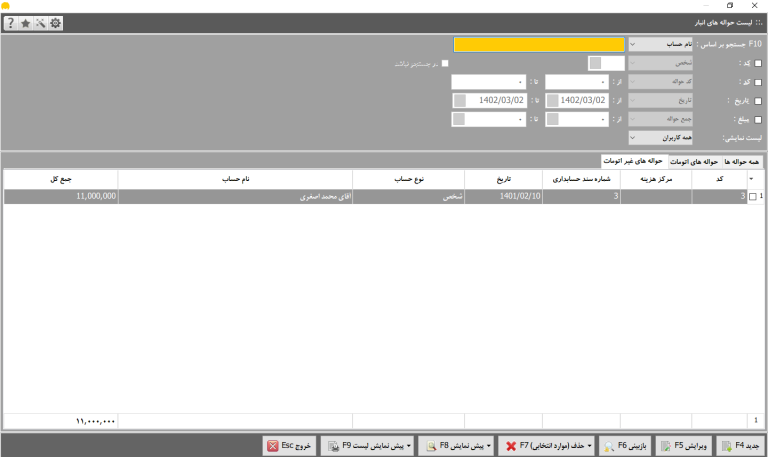
Task: Switch to the all remittances tab
Action: pos(742,162)
